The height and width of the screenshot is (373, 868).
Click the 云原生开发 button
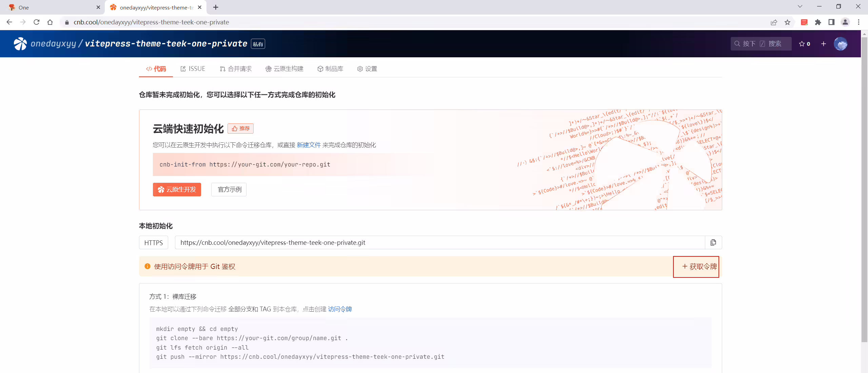[177, 190]
